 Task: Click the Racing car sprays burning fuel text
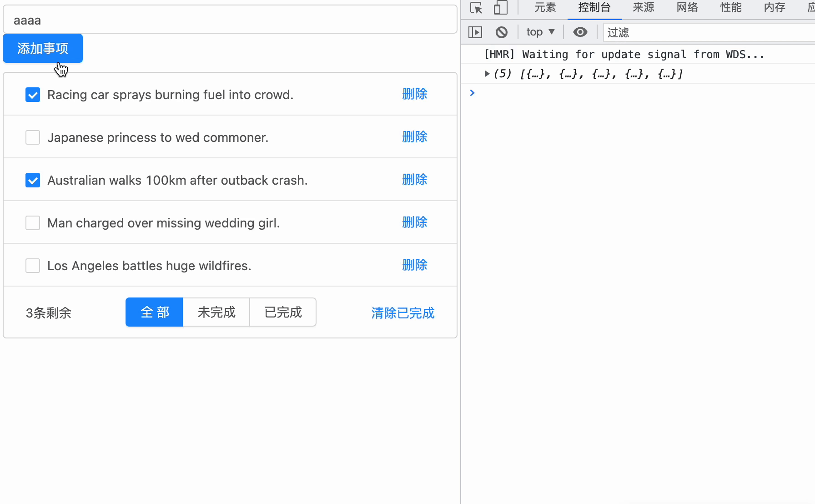tap(171, 95)
